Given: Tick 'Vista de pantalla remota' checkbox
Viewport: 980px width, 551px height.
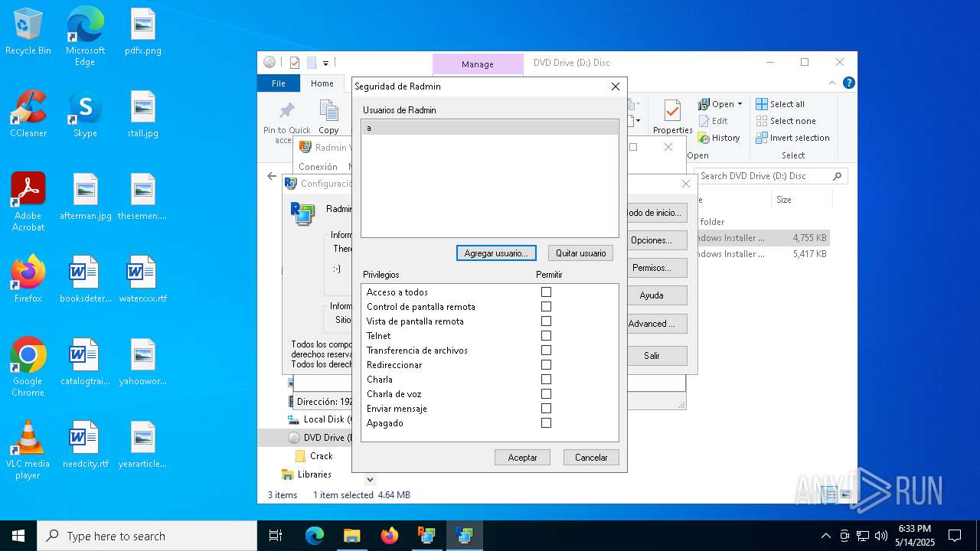Looking at the screenshot, I should point(546,321).
